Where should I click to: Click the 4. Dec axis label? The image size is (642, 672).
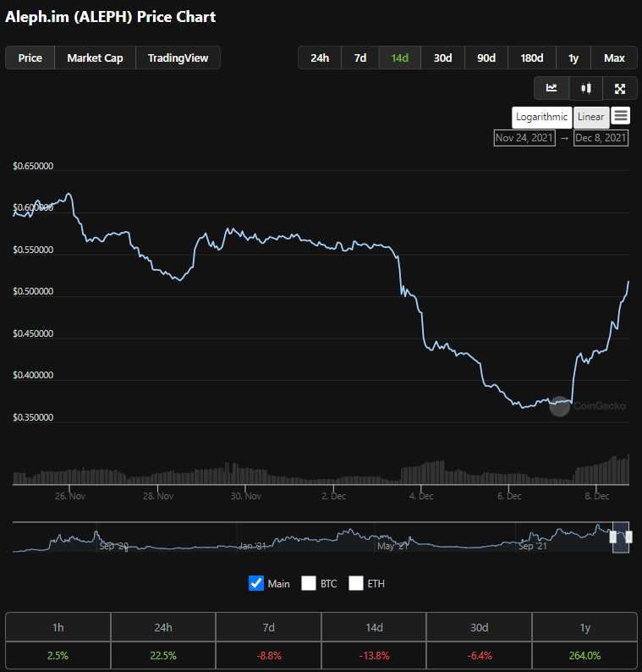(421, 496)
